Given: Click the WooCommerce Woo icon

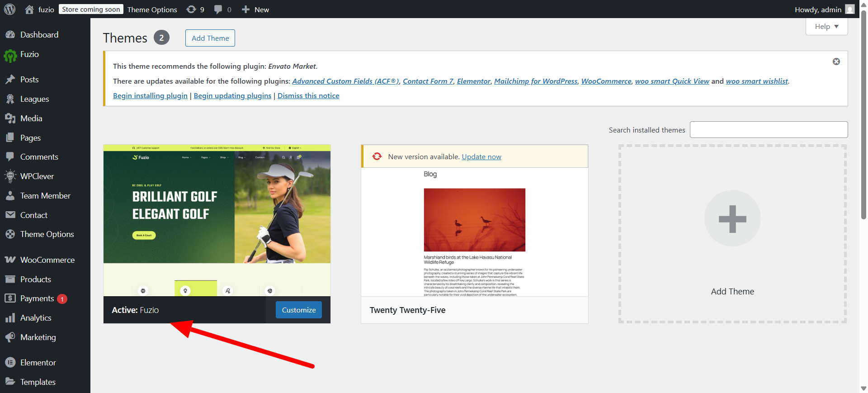Looking at the screenshot, I should pyautogui.click(x=10, y=260).
